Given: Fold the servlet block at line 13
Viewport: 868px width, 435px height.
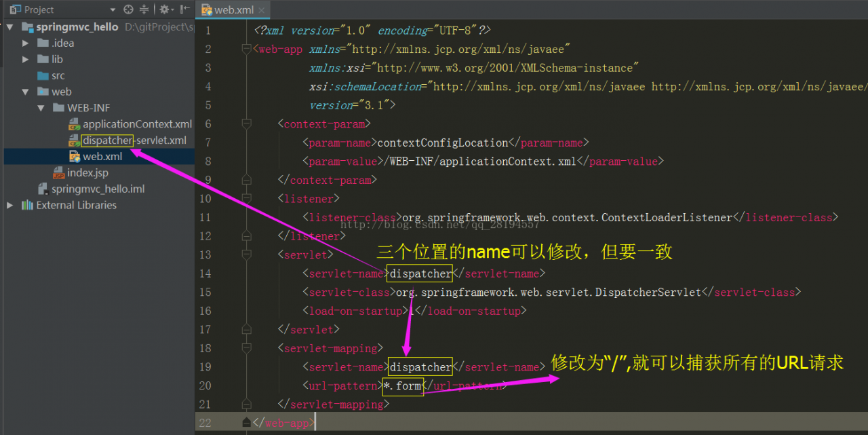Looking at the screenshot, I should pyautogui.click(x=246, y=255).
